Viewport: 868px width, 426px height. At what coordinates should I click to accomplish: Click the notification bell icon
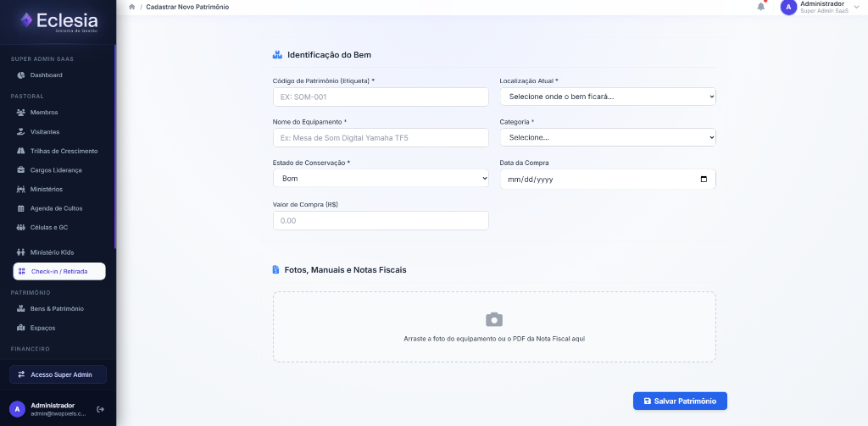760,7
